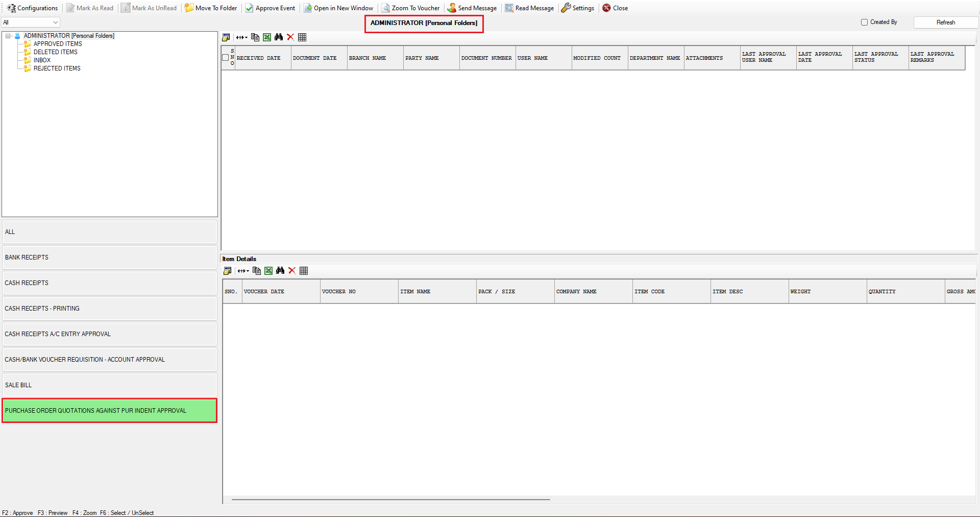This screenshot has height=517, width=980.
Task: Open column width dropdown in top grid toolbar
Action: (242, 37)
